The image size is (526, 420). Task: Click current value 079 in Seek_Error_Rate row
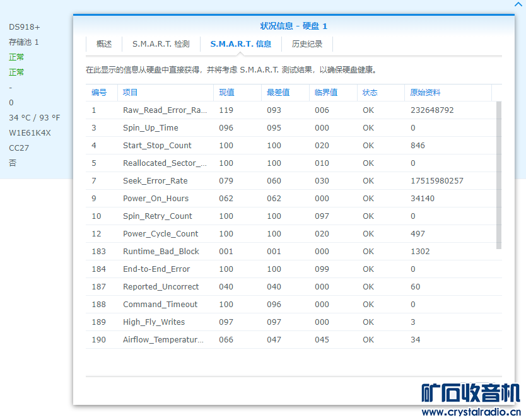(x=226, y=181)
